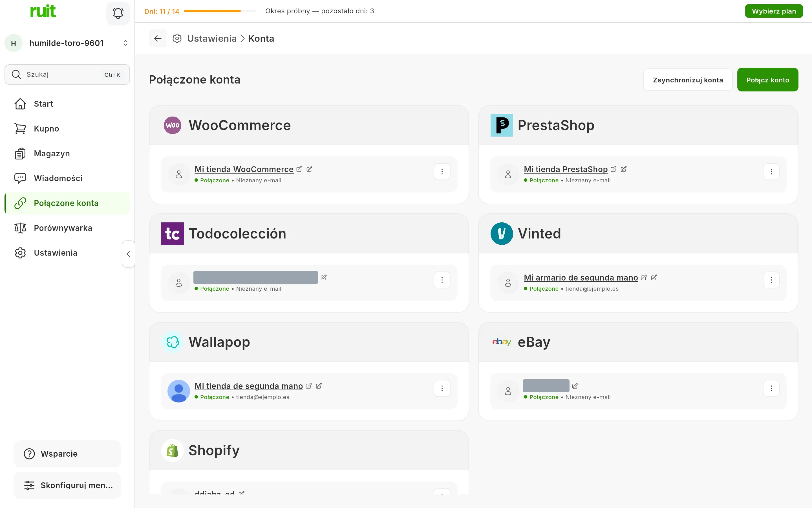The width and height of the screenshot is (812, 508).
Task: Open Wiadomości in the sidebar
Action: tap(67, 178)
